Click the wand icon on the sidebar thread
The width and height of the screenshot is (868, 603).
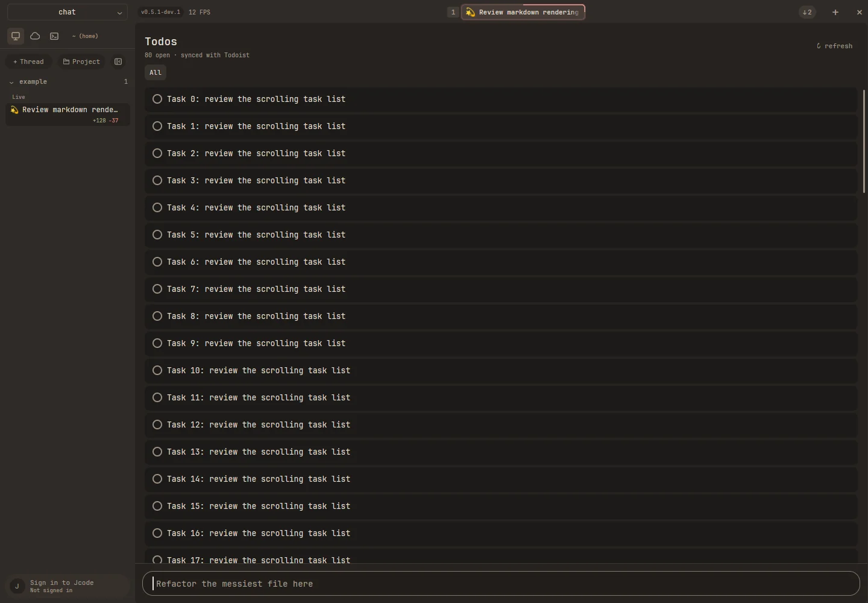point(14,110)
